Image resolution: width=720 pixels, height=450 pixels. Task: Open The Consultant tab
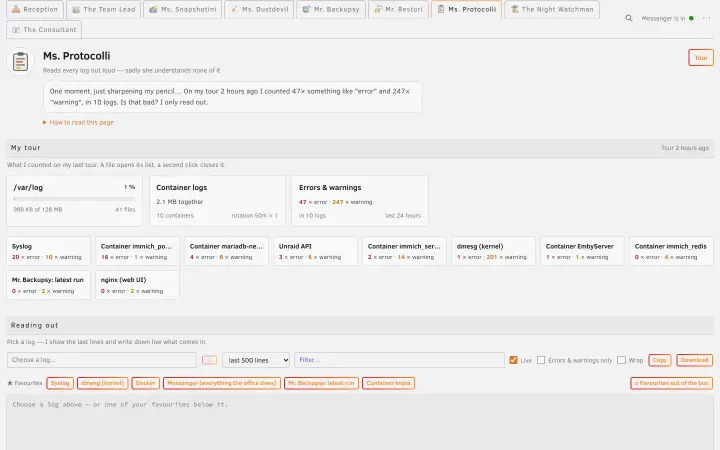[44, 29]
